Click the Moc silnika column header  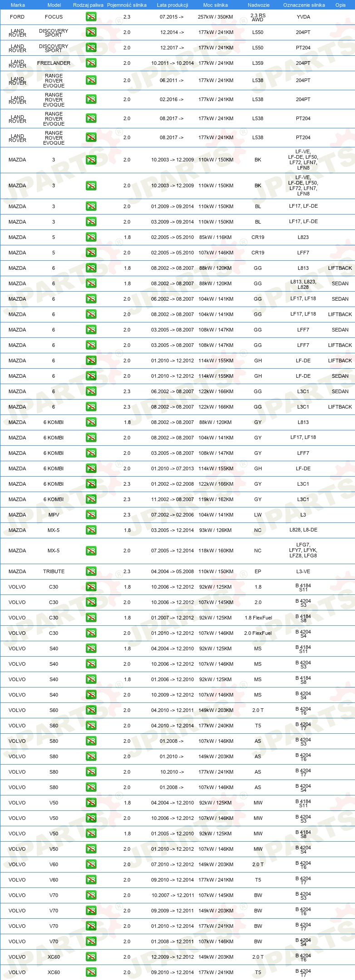coord(216,5)
